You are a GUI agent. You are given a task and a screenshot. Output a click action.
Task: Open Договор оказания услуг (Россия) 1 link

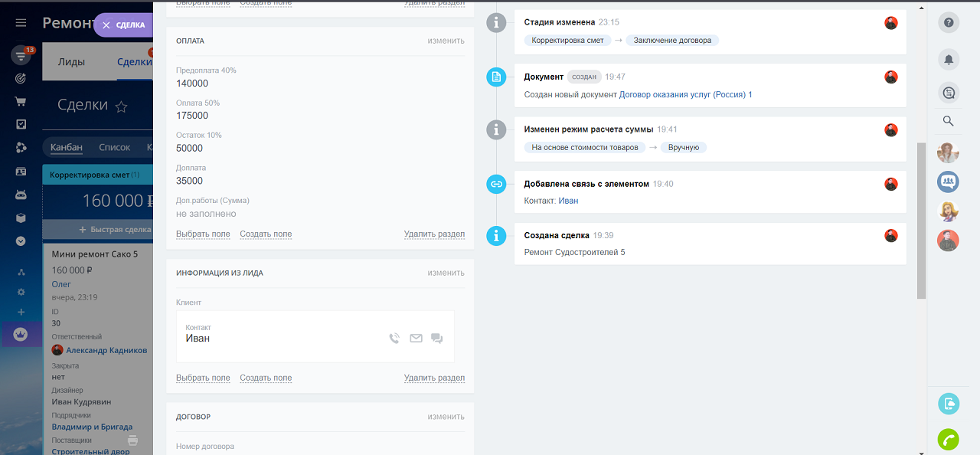(x=686, y=94)
